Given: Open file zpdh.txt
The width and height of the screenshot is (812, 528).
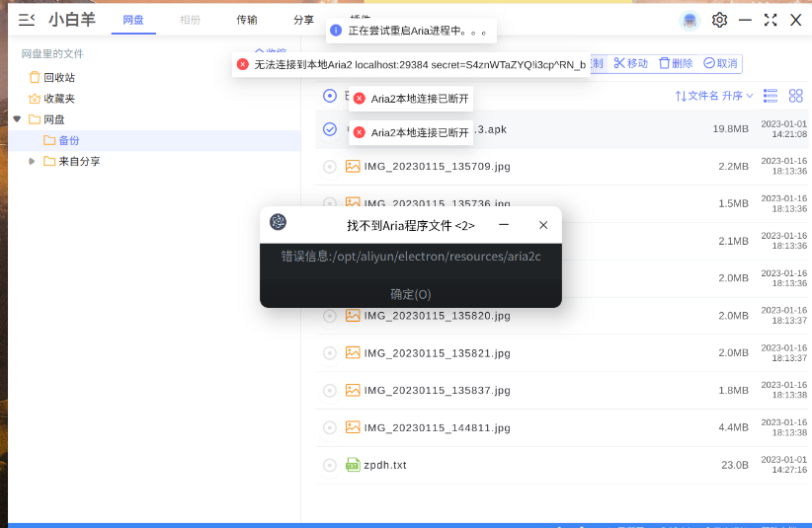Looking at the screenshot, I should [x=385, y=465].
